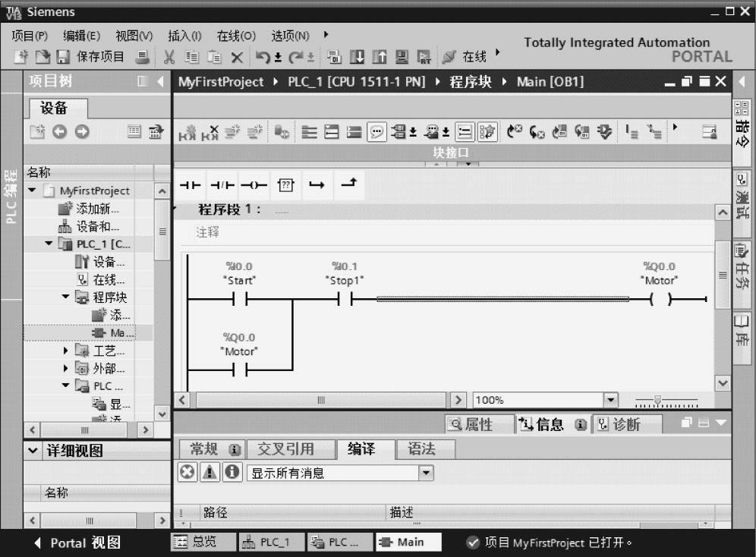
Task: Click the paste icon in main toolbar
Action: click(x=214, y=58)
